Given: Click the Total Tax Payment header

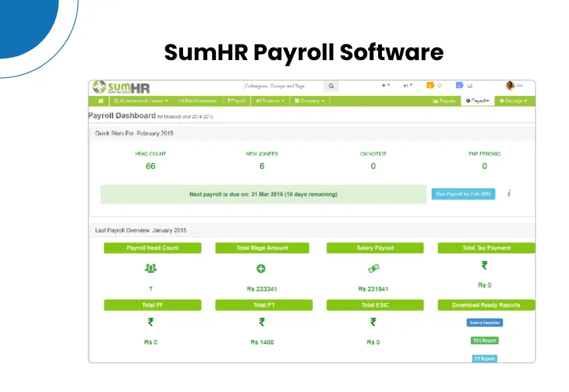Looking at the screenshot, I should pyautogui.click(x=486, y=248).
